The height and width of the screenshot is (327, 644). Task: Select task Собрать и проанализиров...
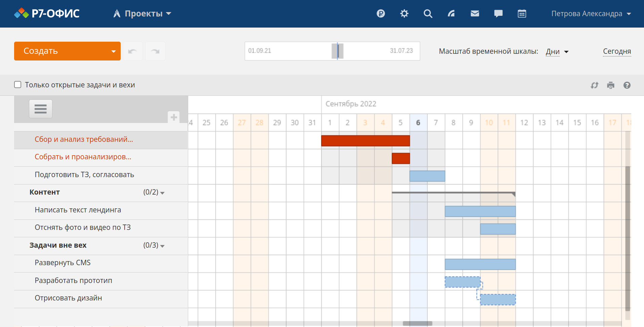click(x=83, y=157)
